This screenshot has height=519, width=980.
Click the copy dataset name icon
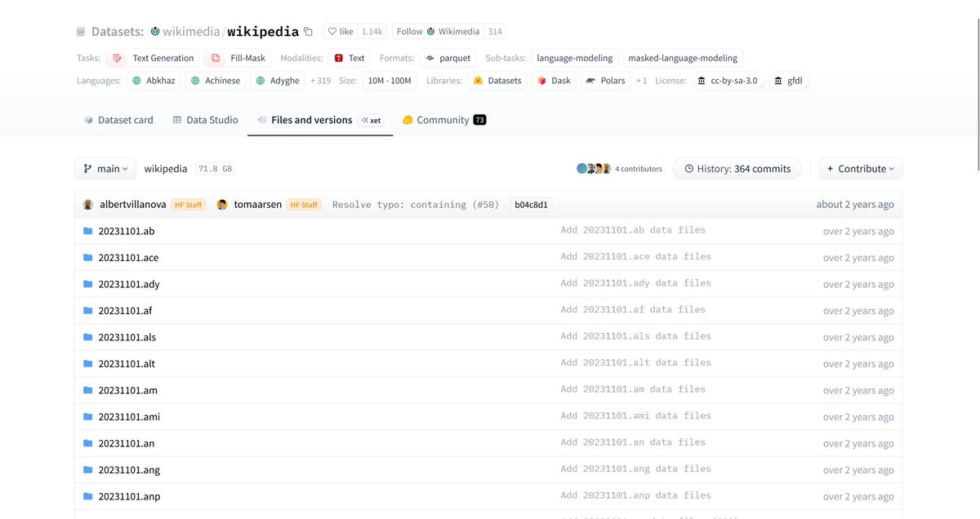[308, 32]
